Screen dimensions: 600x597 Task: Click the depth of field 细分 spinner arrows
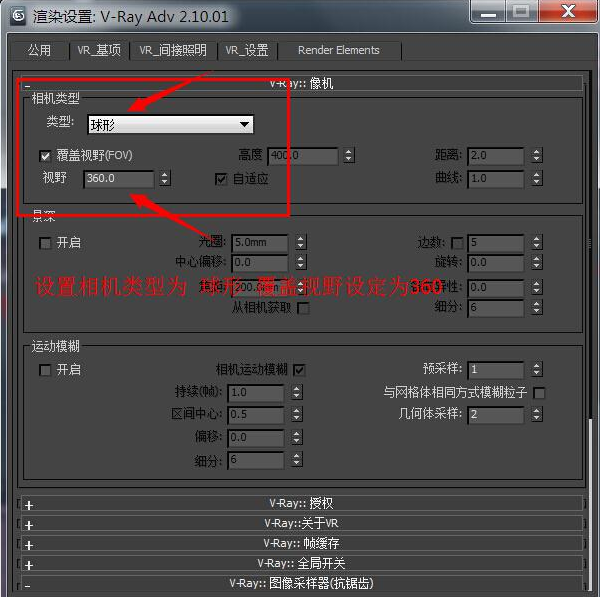[537, 307]
